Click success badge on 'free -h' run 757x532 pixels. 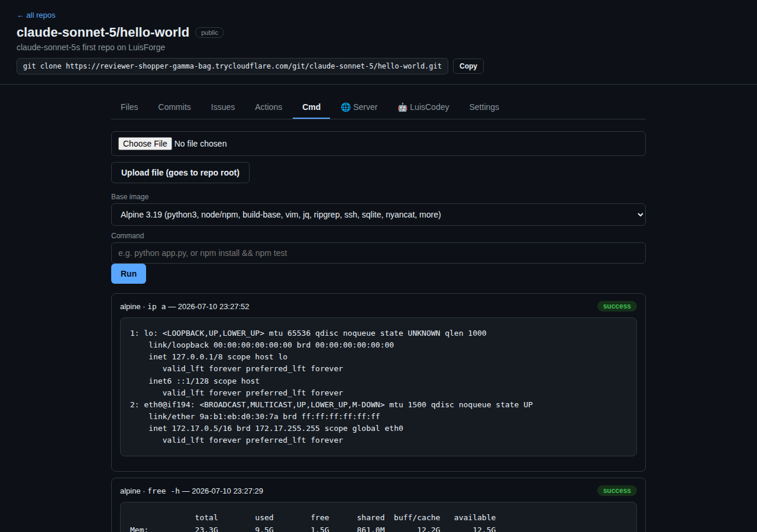tap(617, 491)
